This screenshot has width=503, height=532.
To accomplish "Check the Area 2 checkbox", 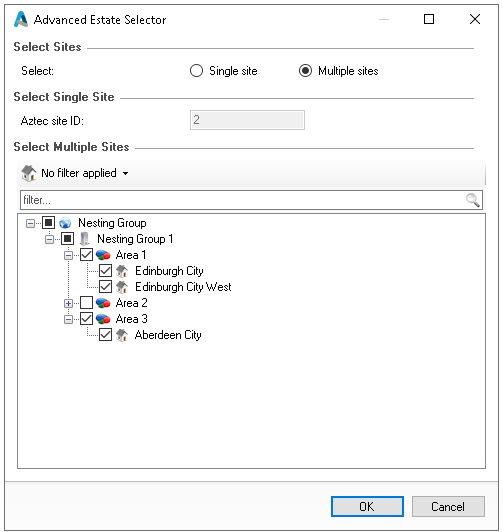I will click(86, 303).
